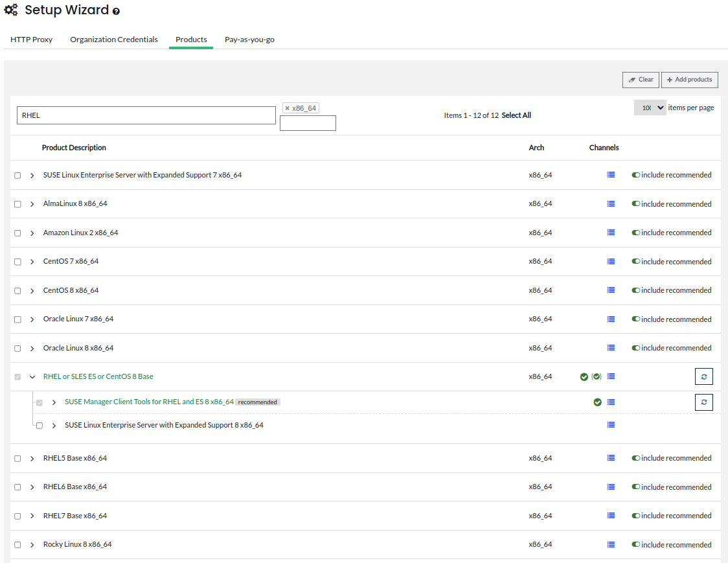
Task: Click the Arch column header
Action: pos(536,147)
